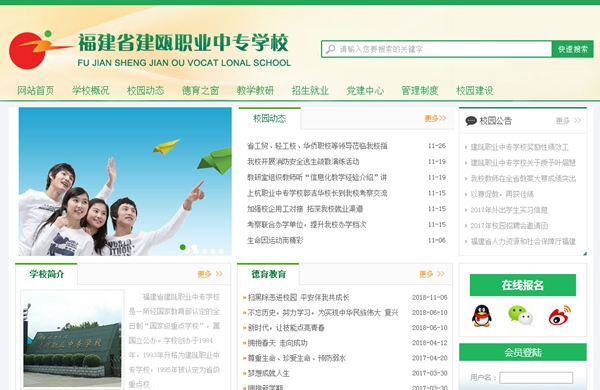Open the school gate photo thumbnail
This screenshot has height=390, width=600.
72,339
